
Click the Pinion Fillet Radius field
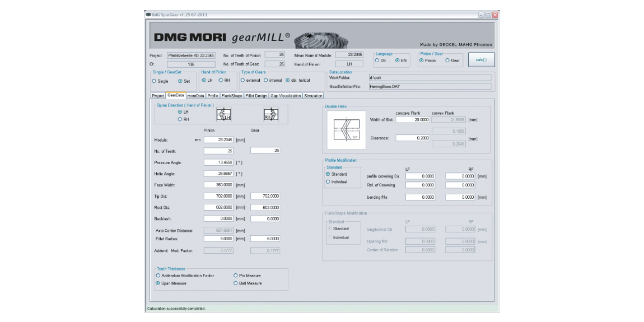pos(218,238)
